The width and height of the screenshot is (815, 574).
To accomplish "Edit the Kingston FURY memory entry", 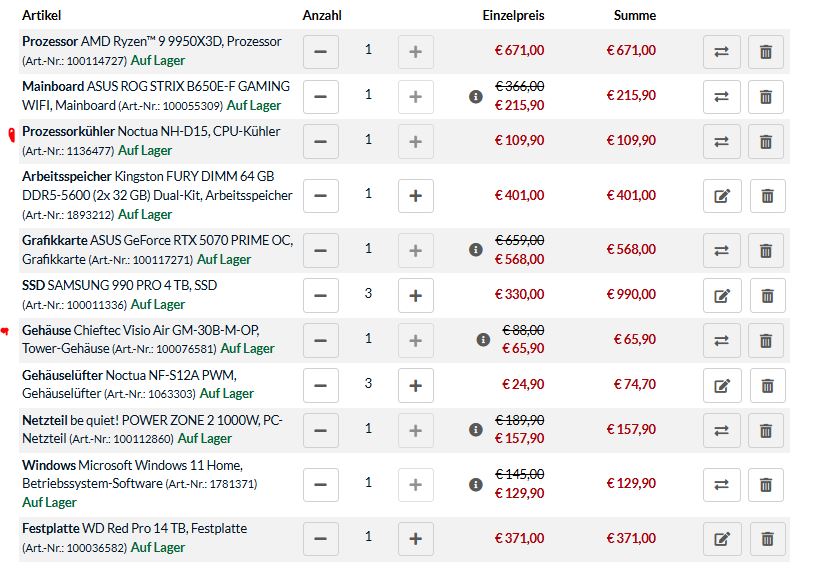I will coord(722,196).
